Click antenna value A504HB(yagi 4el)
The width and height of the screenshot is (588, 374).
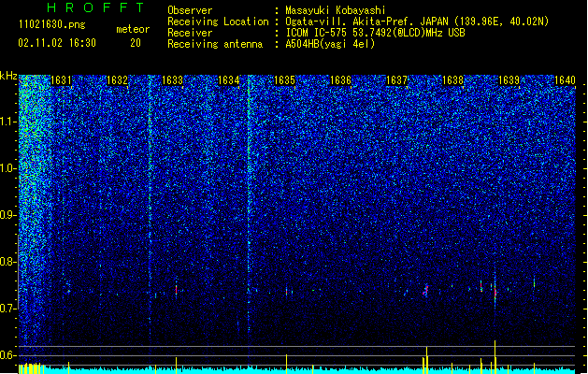tap(330, 44)
